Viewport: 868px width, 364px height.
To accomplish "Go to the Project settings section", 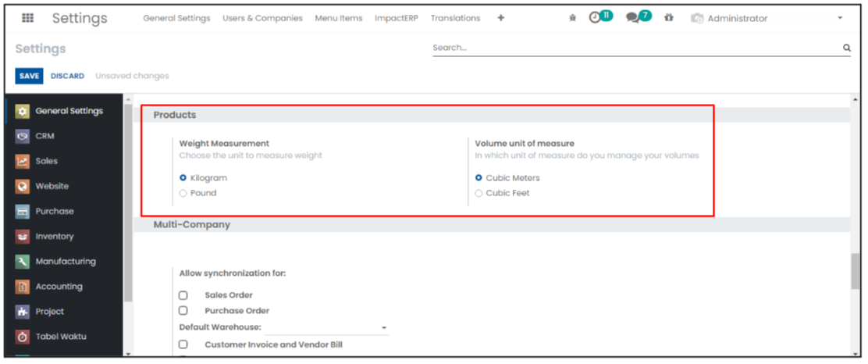I will [50, 312].
